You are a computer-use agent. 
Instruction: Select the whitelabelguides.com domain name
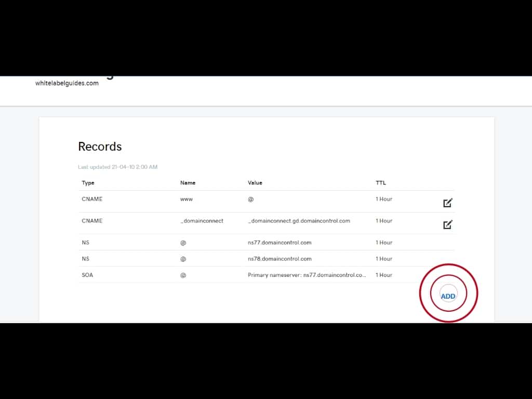pos(67,83)
